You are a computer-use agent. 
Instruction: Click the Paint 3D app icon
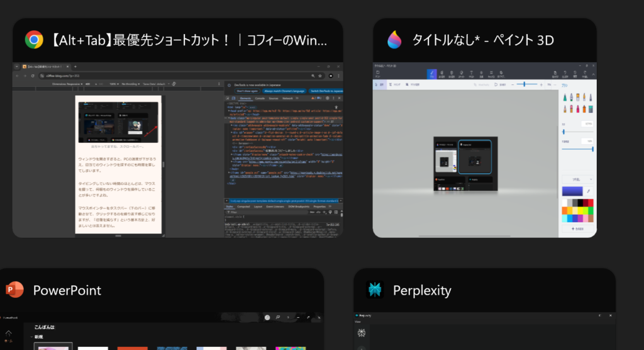click(x=394, y=40)
